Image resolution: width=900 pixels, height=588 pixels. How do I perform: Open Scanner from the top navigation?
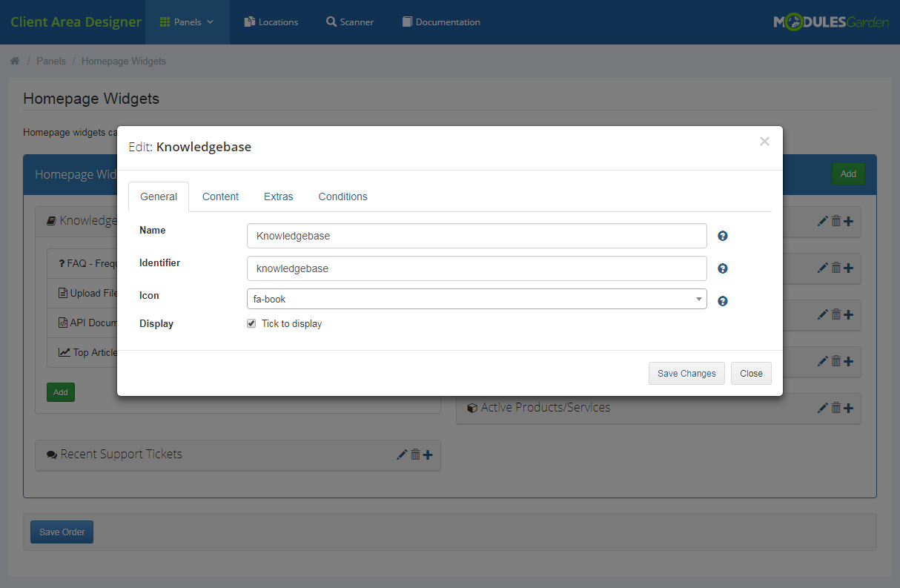350,22
